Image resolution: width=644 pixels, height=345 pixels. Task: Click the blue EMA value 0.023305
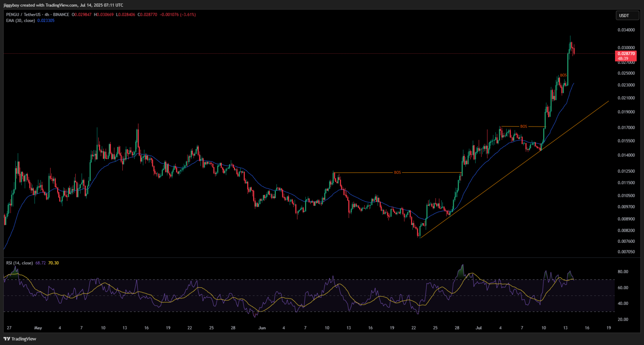pyautogui.click(x=46, y=20)
